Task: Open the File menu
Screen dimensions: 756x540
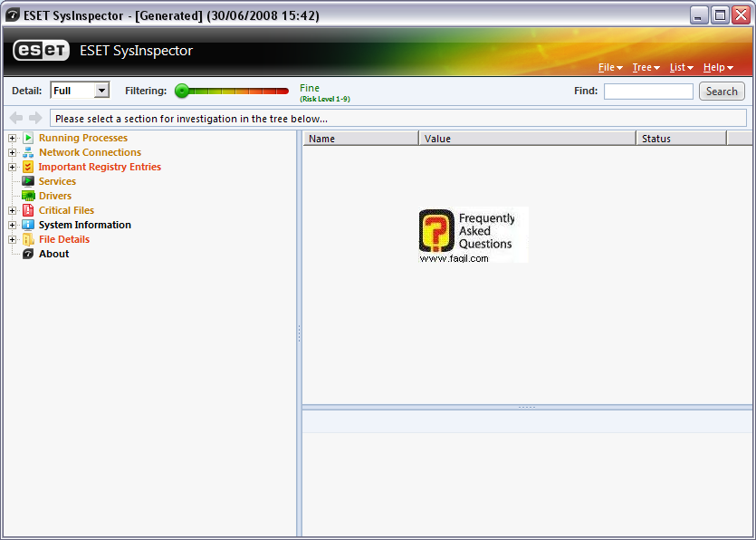Action: (610, 68)
